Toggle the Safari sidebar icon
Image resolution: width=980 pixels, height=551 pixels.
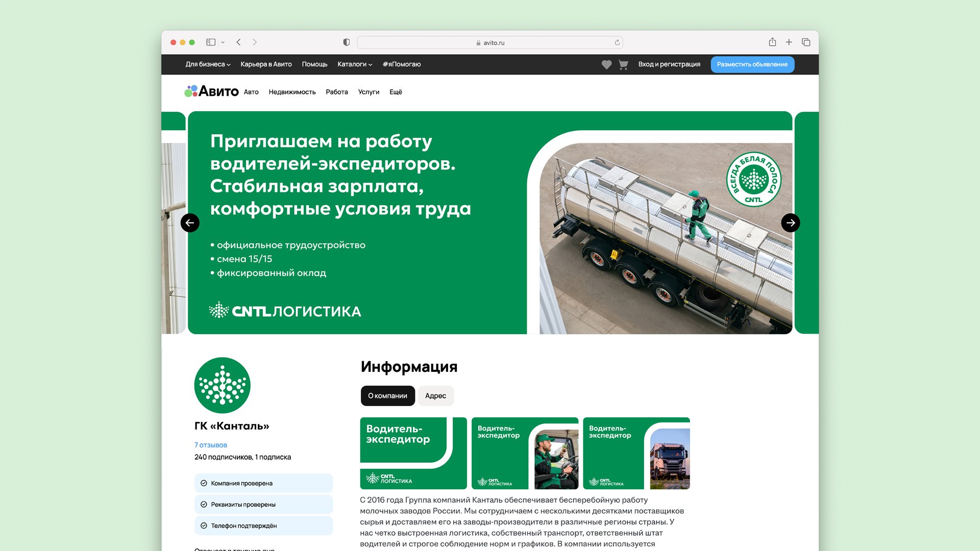210,42
